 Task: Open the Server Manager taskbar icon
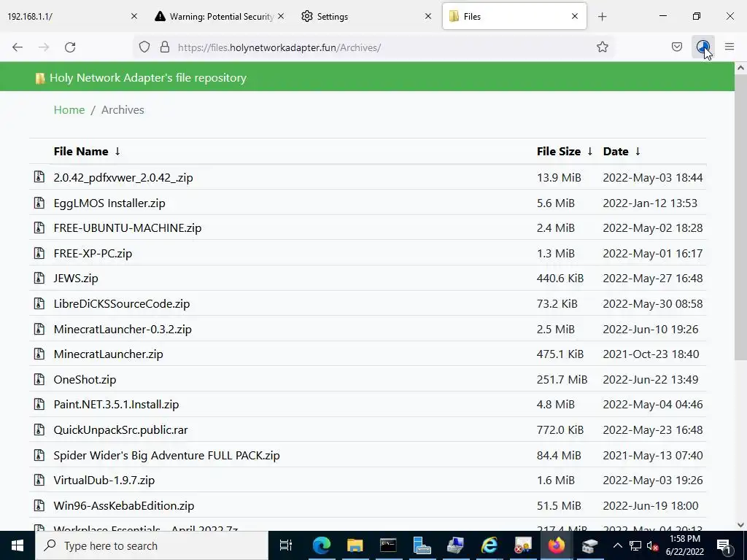coord(422,545)
